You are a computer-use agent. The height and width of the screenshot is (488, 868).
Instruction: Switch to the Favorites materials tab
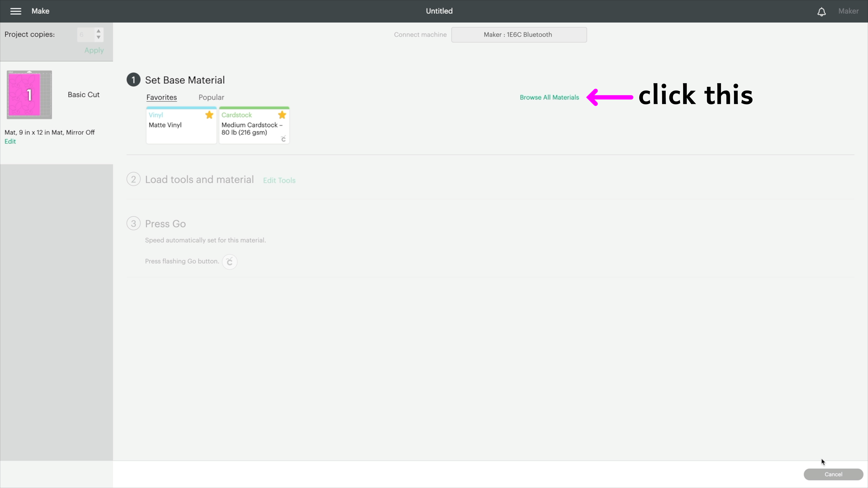click(162, 97)
